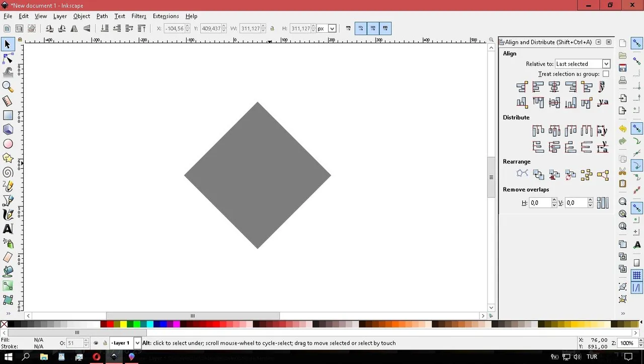Select the Eraser tool
The height and width of the screenshot is (364, 644).
coord(8,257)
